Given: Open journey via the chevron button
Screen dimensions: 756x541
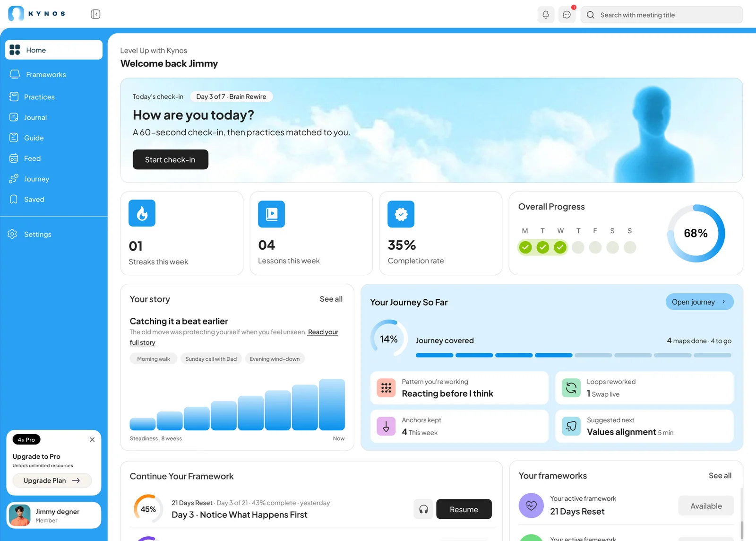Looking at the screenshot, I should point(699,302).
